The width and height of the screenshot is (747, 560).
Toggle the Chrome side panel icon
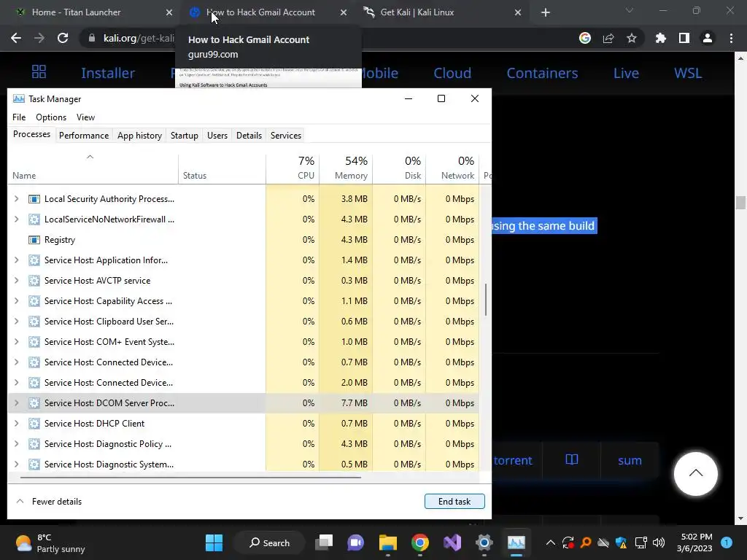pyautogui.click(x=684, y=38)
